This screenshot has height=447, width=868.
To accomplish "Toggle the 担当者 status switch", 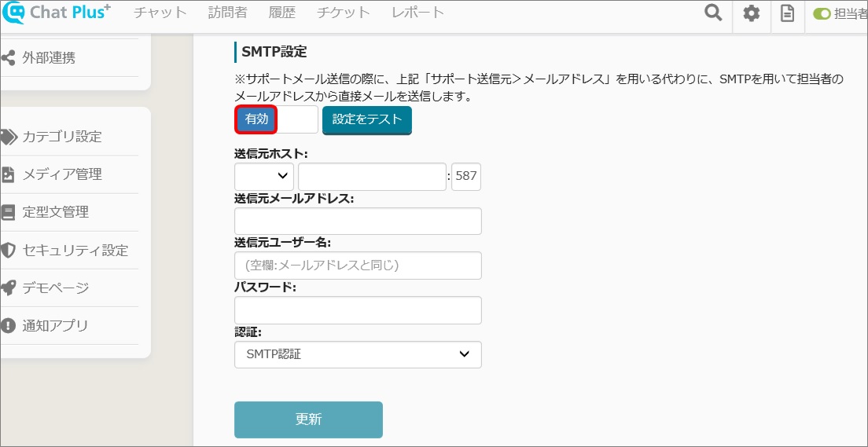I will (x=822, y=14).
